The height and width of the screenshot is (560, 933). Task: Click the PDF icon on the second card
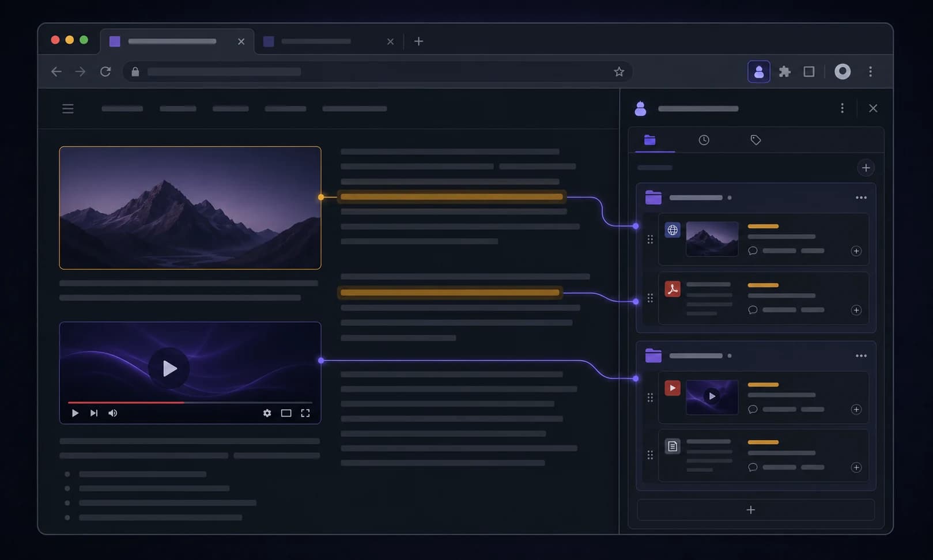673,289
